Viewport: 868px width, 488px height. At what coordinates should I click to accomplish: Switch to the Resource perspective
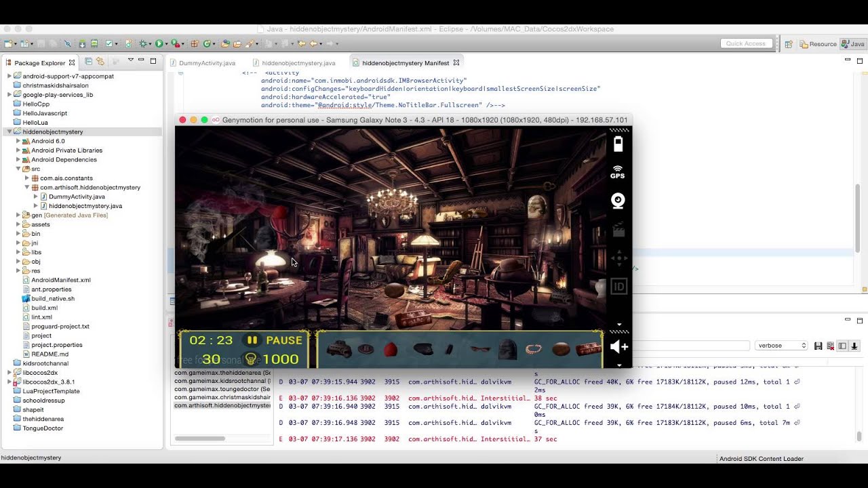pyautogui.click(x=818, y=44)
